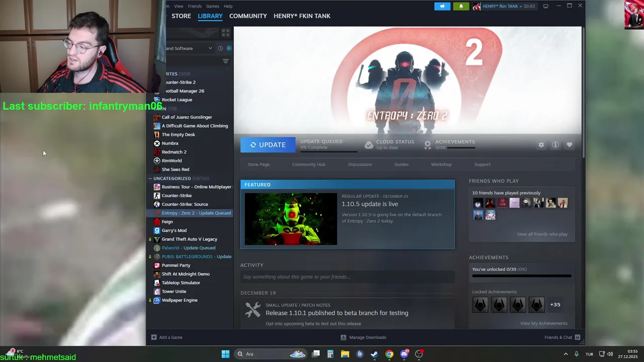Open the Games menu
Image resolution: width=644 pixels, height=362 pixels.
[x=212, y=6]
